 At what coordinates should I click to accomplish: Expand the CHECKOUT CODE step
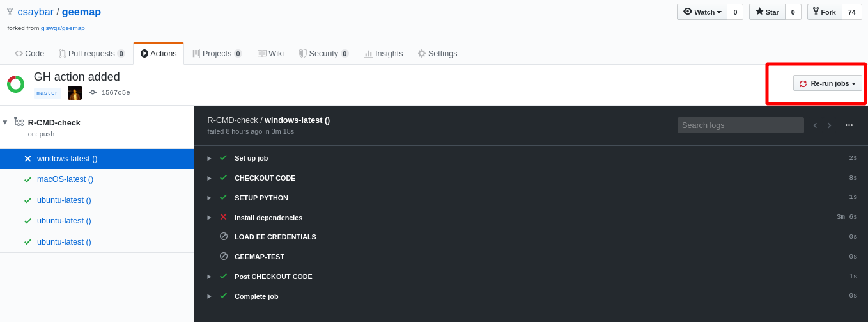pos(209,178)
